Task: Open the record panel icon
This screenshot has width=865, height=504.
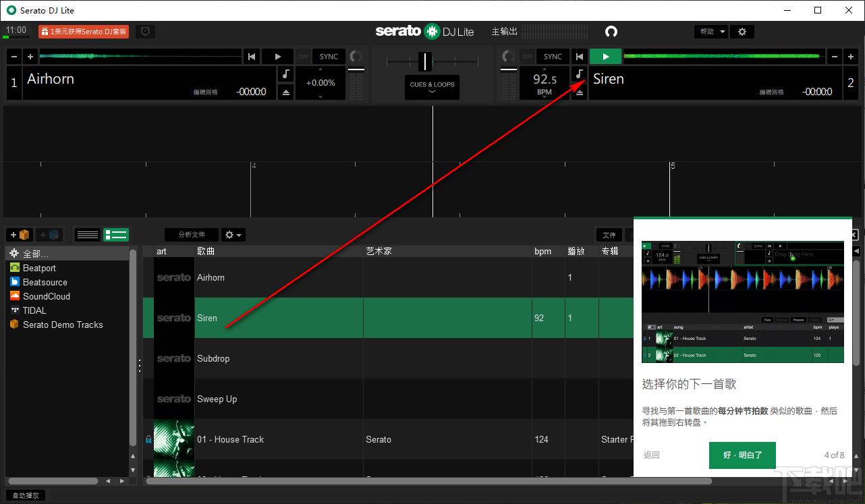Action: (144, 32)
